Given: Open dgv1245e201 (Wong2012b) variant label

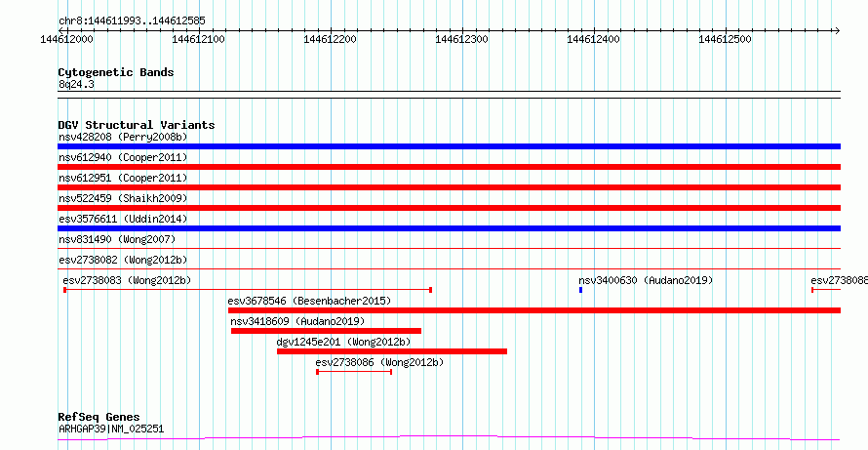Looking at the screenshot, I should pyautogui.click(x=343, y=342).
